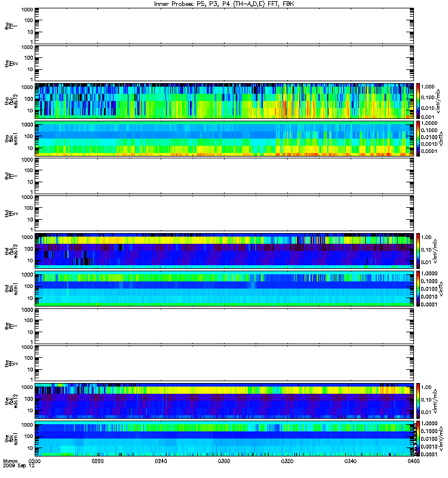Click the 0.001 label on tha edc12 color bar

tap(428, 117)
